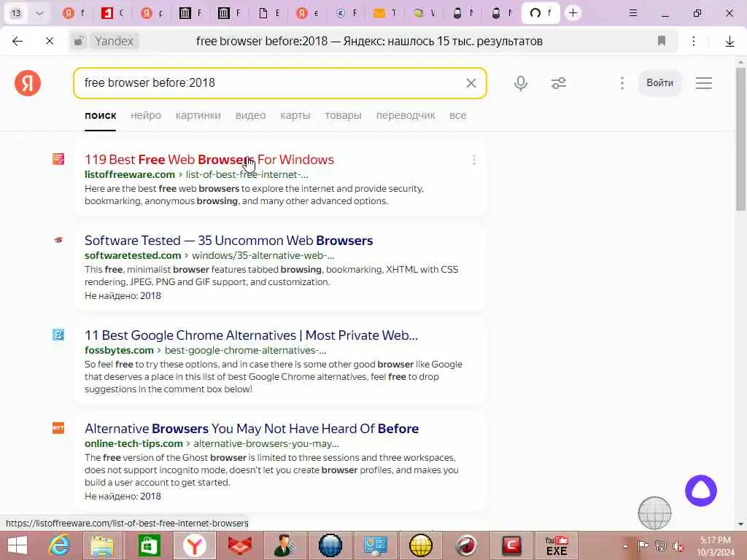Click the fossbytes favicon beside third result
Image resolution: width=747 pixels, height=560 pixels.
tap(58, 335)
